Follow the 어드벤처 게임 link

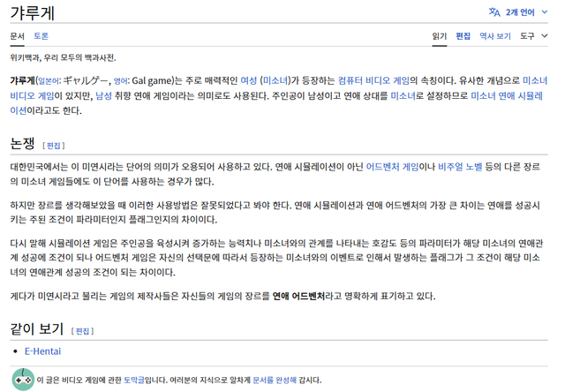(392, 167)
